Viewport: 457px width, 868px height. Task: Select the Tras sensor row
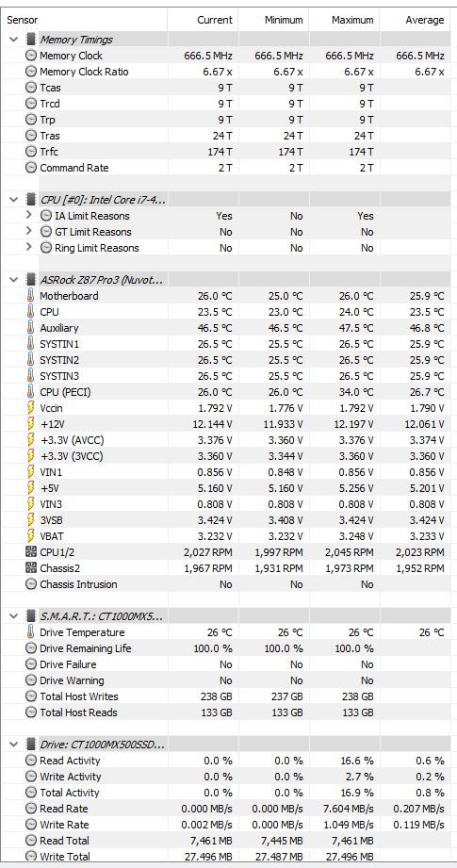pyautogui.click(x=228, y=136)
